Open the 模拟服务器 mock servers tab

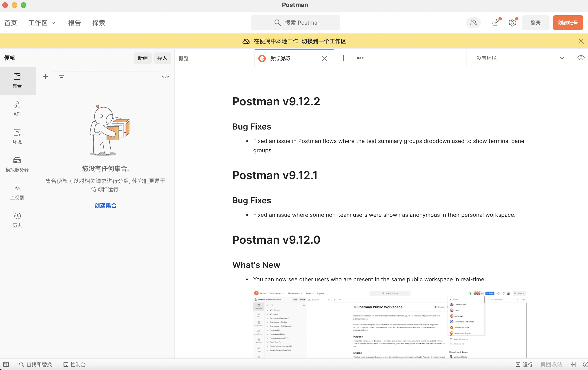(x=17, y=165)
